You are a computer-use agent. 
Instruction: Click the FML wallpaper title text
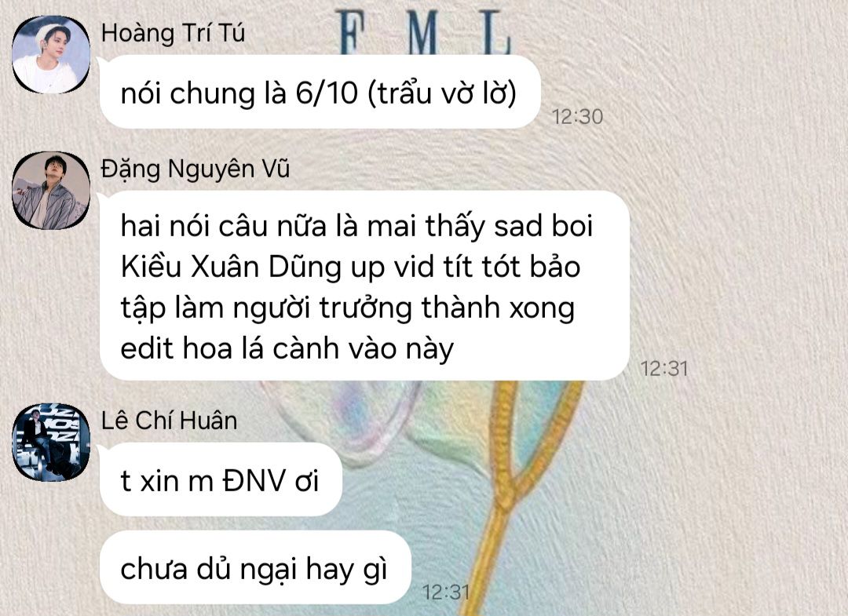coord(424,32)
